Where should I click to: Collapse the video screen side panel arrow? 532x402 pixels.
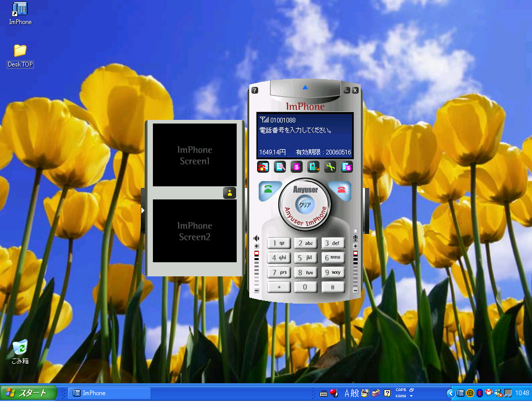[x=143, y=210]
